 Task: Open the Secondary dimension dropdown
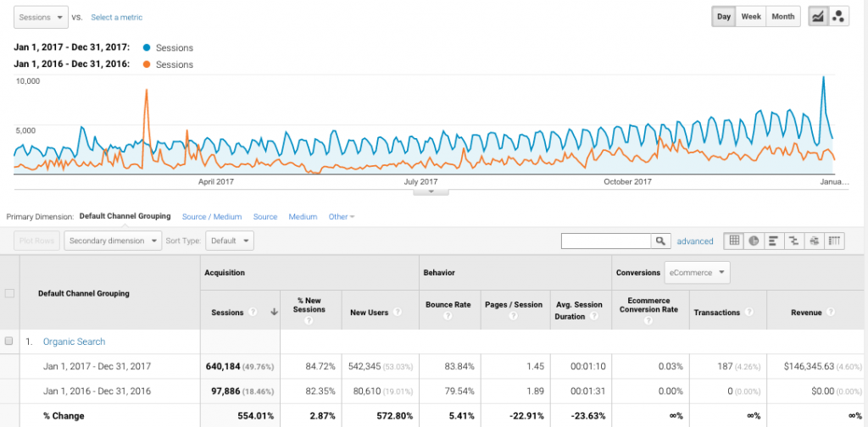[113, 241]
